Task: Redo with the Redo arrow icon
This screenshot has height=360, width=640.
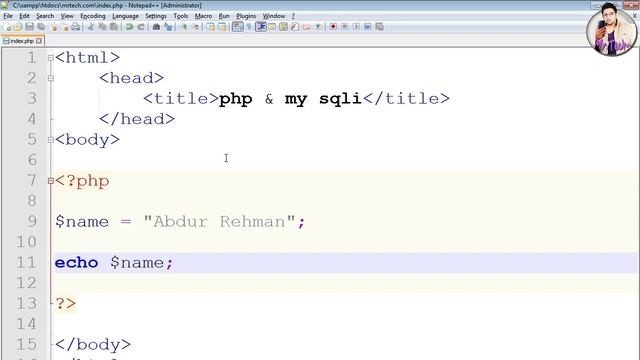Action: [x=141, y=27]
